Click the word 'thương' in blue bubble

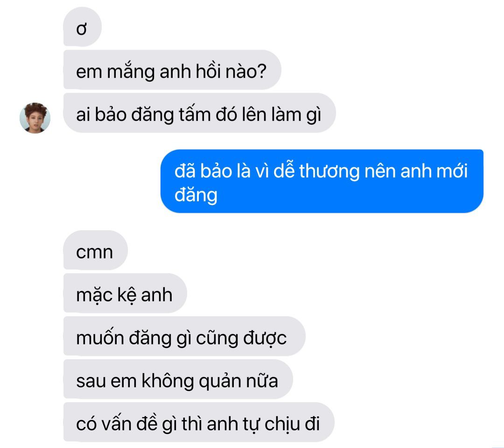329,171
